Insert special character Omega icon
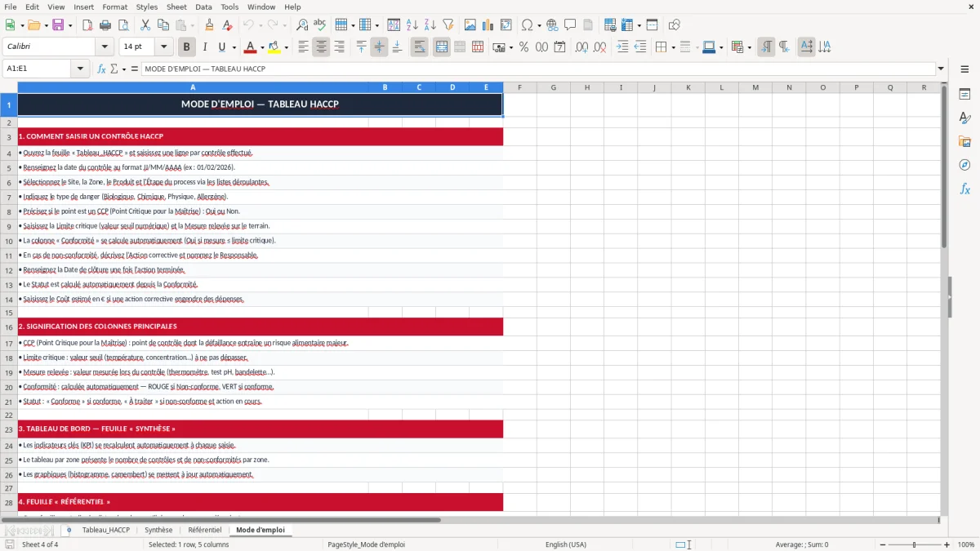980x551 pixels. tap(527, 25)
